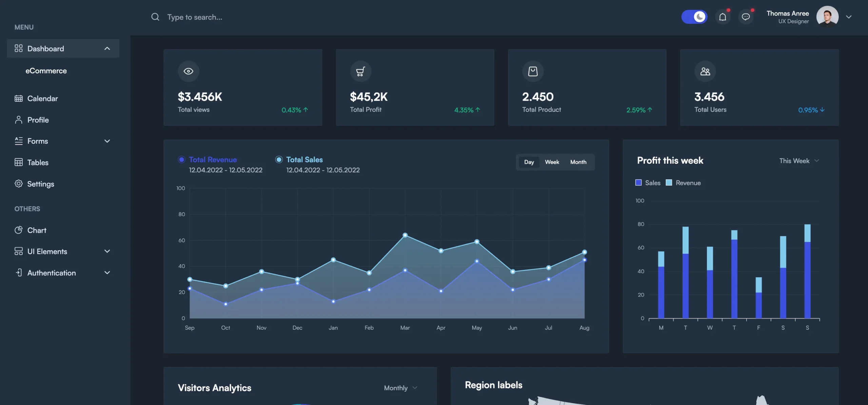
Task: Select the Total Sales radio indicator
Action: 279,159
